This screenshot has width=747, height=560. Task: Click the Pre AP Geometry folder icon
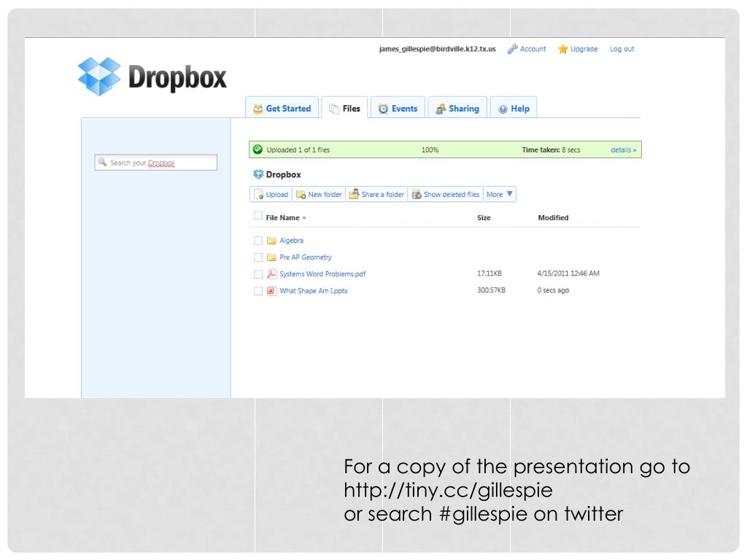tap(271, 257)
